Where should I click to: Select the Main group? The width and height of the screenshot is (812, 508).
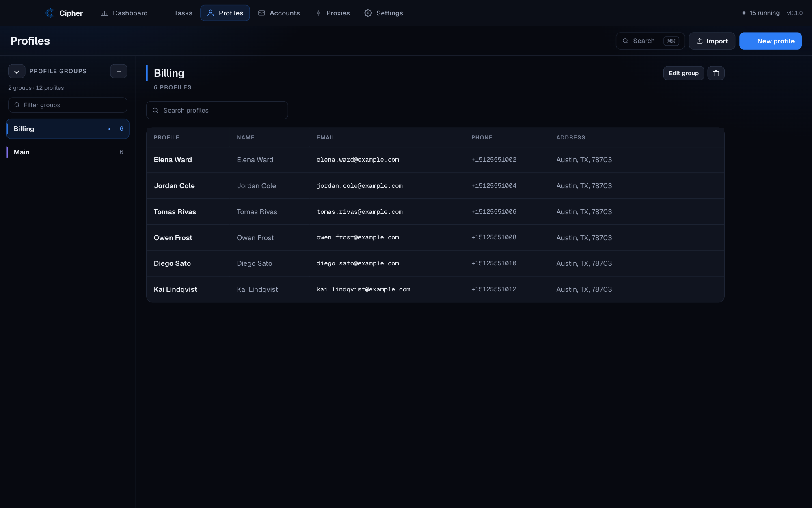[68, 152]
